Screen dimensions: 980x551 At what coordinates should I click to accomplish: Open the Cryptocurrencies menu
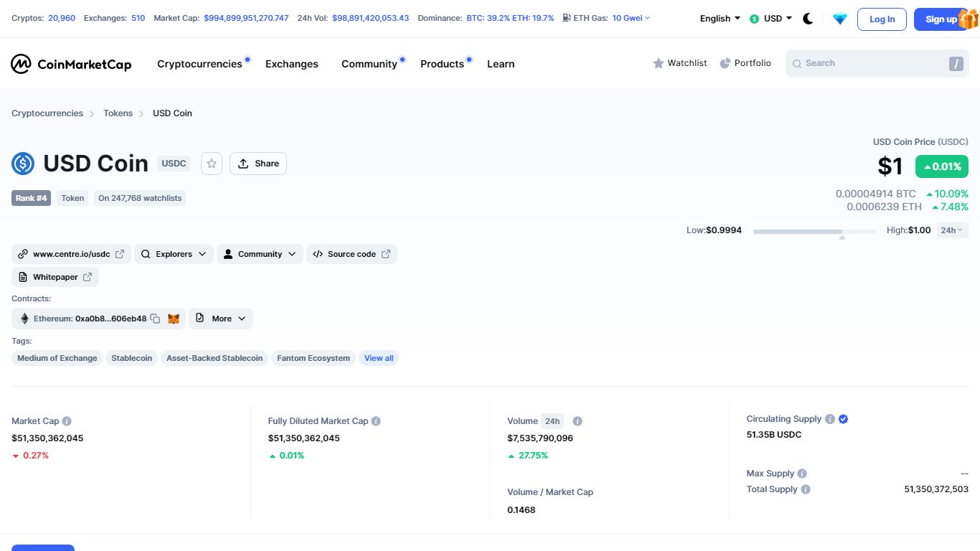pyautogui.click(x=199, y=64)
